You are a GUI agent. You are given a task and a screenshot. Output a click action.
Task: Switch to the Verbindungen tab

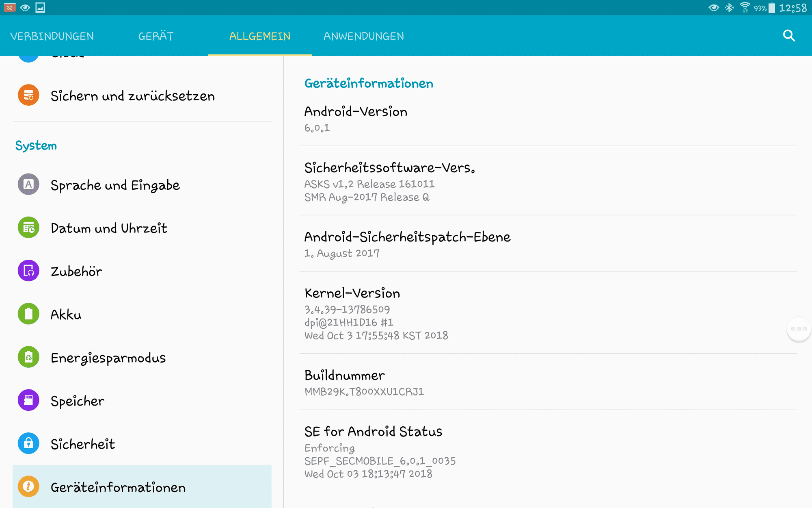[52, 36]
